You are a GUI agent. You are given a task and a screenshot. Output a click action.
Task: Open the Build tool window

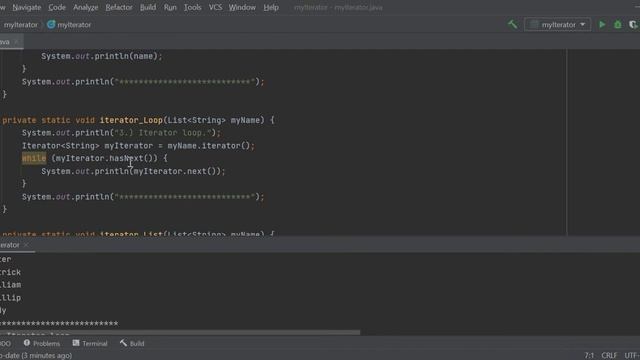point(132,344)
